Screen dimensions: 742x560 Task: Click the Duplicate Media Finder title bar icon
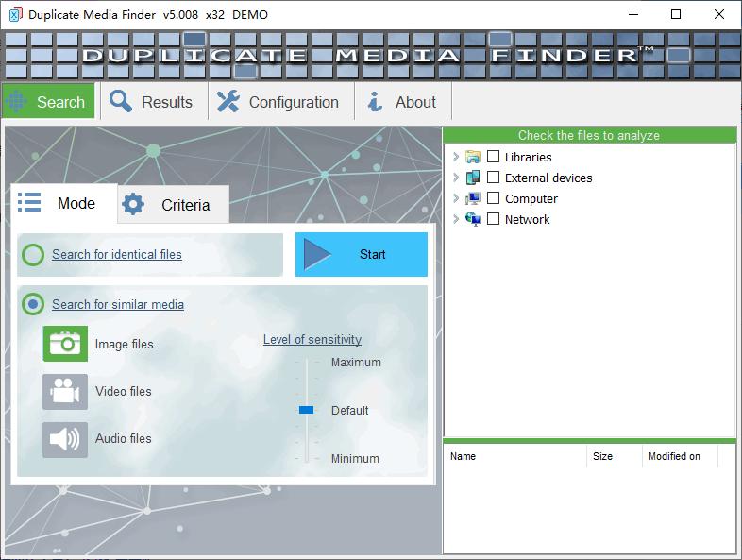tap(15, 15)
